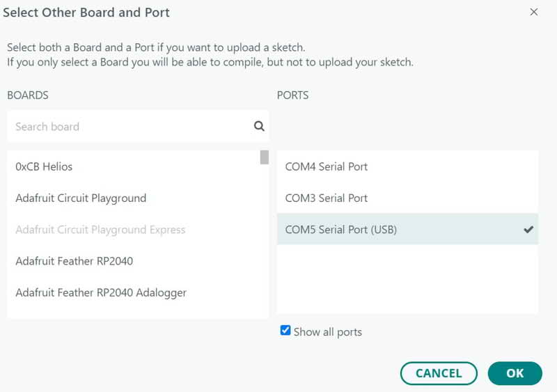
Task: Click the BOARDS section heading
Action: point(28,95)
